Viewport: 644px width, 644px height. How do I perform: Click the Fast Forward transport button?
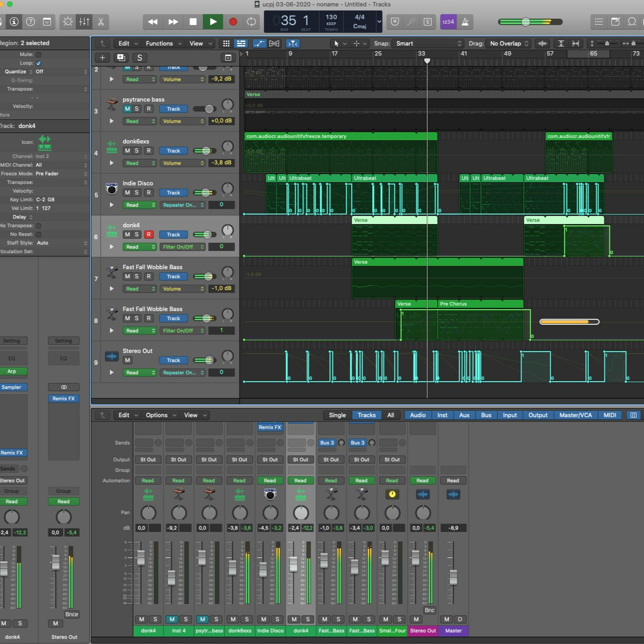point(173,22)
